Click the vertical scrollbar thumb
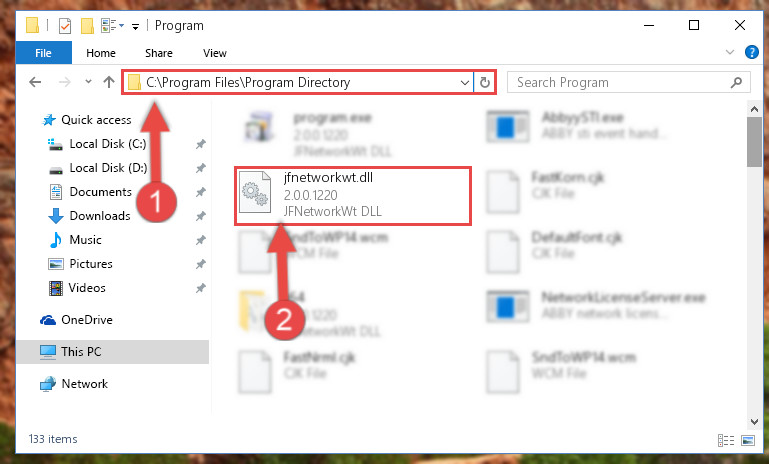The image size is (769, 464). pyautogui.click(x=754, y=142)
